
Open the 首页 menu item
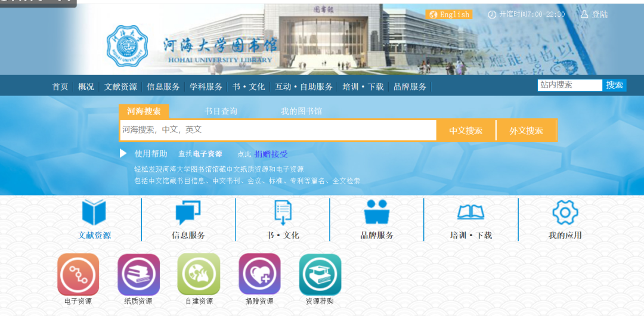click(60, 86)
